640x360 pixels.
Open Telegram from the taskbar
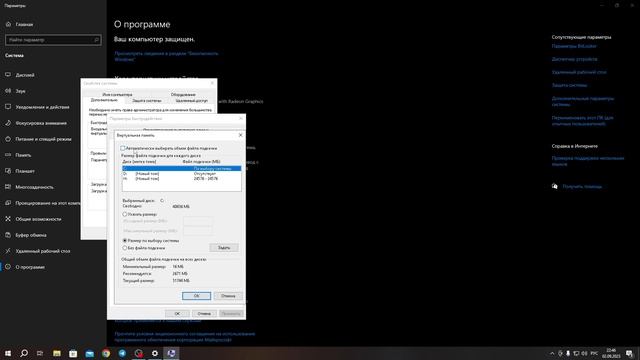point(122,353)
